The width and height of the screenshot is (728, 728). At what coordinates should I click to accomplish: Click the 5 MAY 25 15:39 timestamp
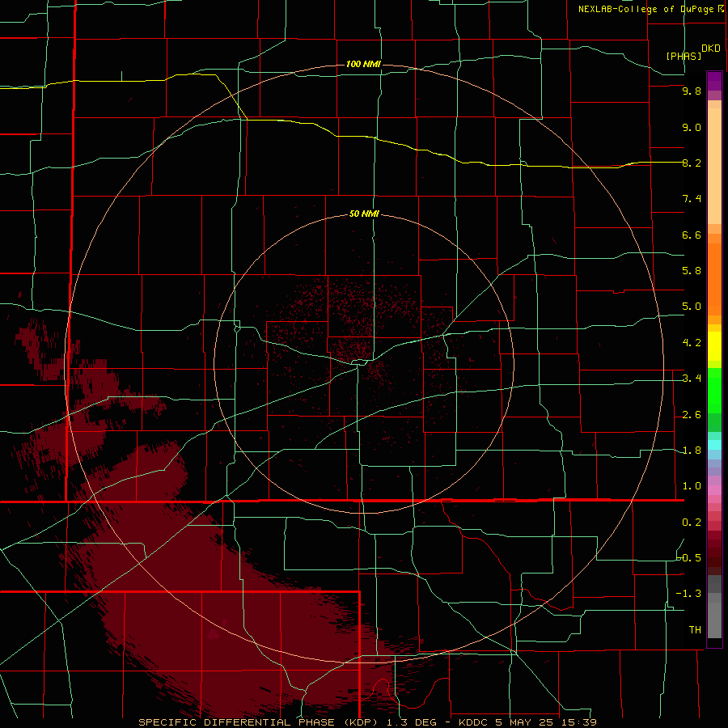pyautogui.click(x=546, y=722)
